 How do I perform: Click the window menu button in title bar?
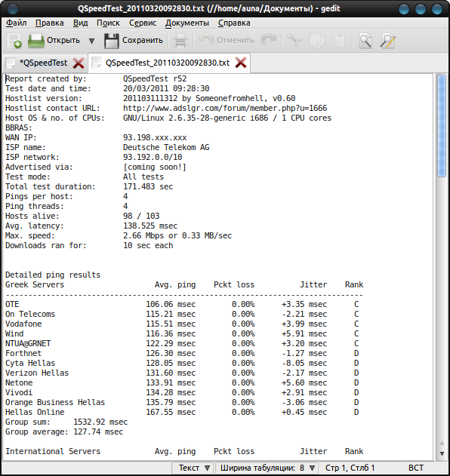tap(12, 8)
